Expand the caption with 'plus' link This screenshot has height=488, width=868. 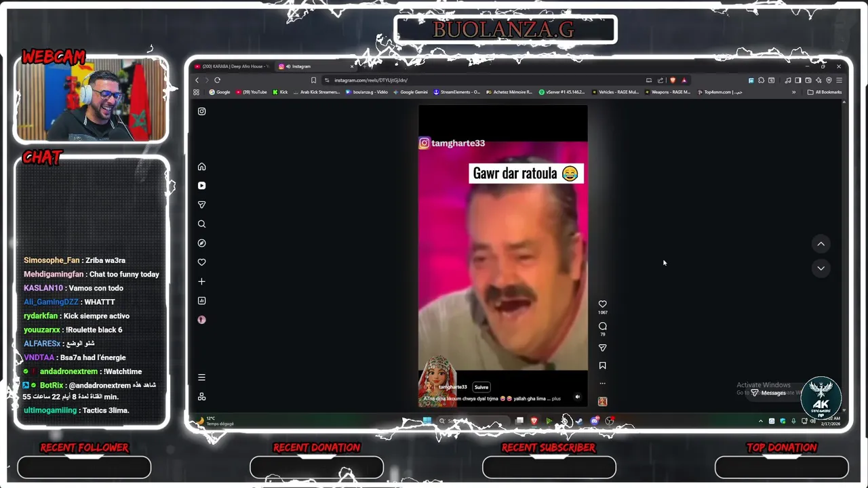tap(556, 399)
